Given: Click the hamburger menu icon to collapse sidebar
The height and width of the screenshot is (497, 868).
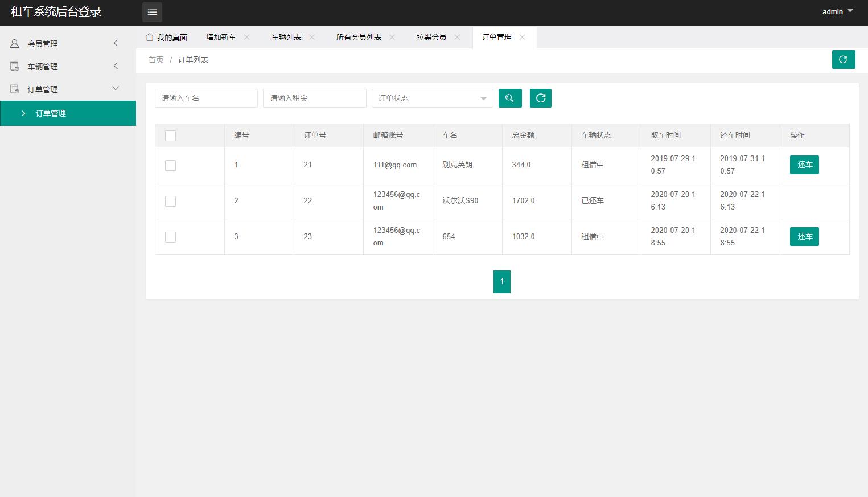Looking at the screenshot, I should pyautogui.click(x=151, y=12).
